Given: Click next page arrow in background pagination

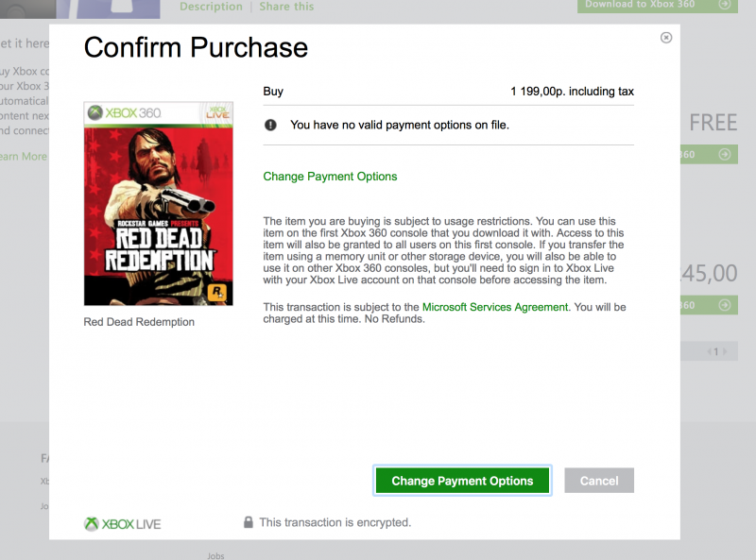Looking at the screenshot, I should pos(725,351).
